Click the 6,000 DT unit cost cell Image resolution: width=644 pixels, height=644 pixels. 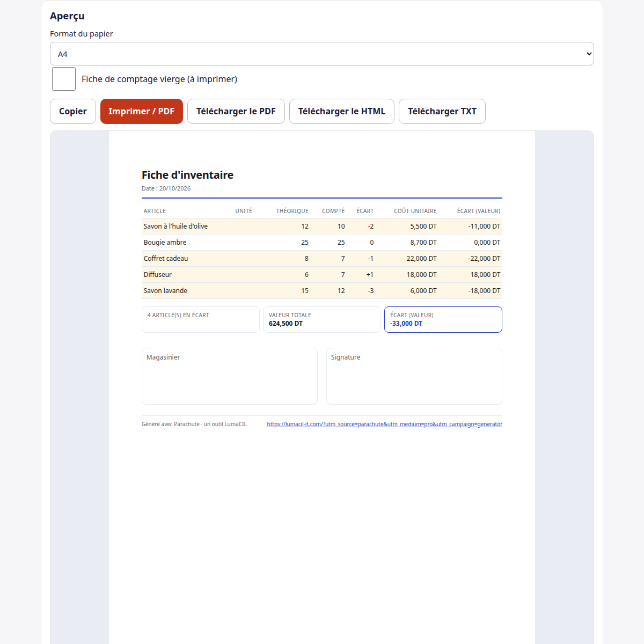click(423, 291)
